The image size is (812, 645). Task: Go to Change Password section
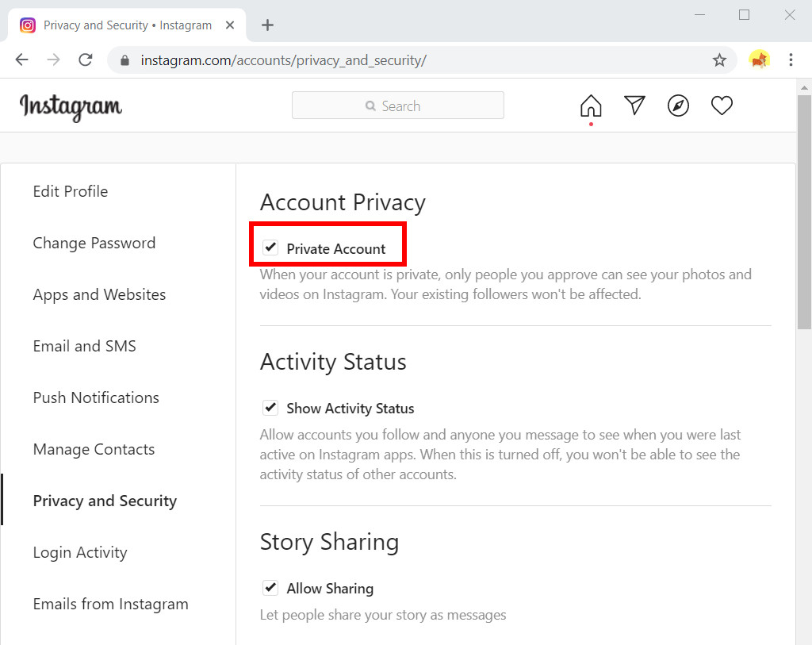coord(94,243)
